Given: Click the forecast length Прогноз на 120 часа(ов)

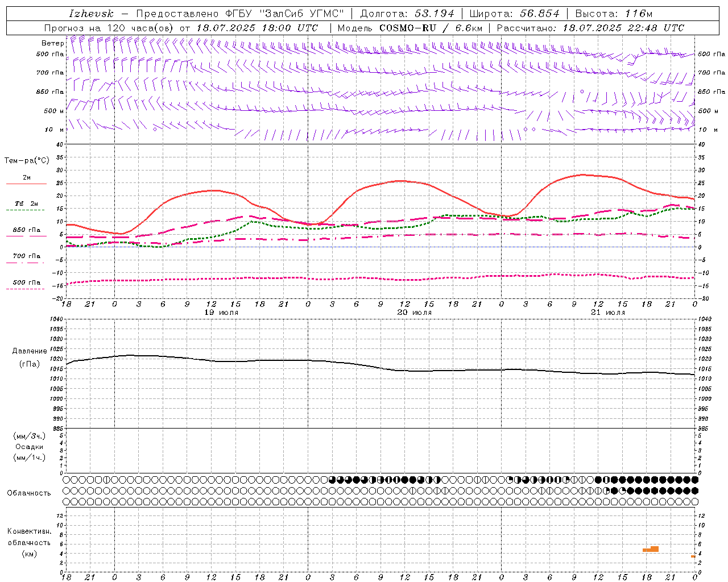Looking at the screenshot, I should 109,28.
